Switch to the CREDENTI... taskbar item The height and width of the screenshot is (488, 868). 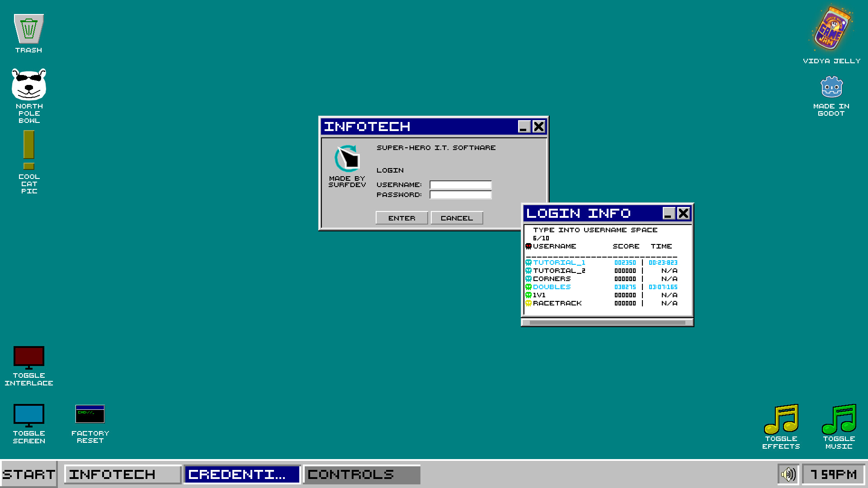pos(242,474)
